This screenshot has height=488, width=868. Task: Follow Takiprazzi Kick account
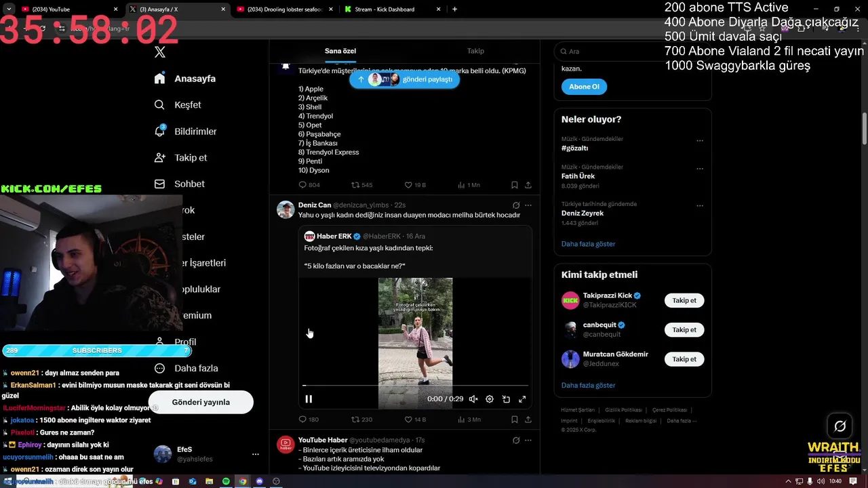pos(684,300)
